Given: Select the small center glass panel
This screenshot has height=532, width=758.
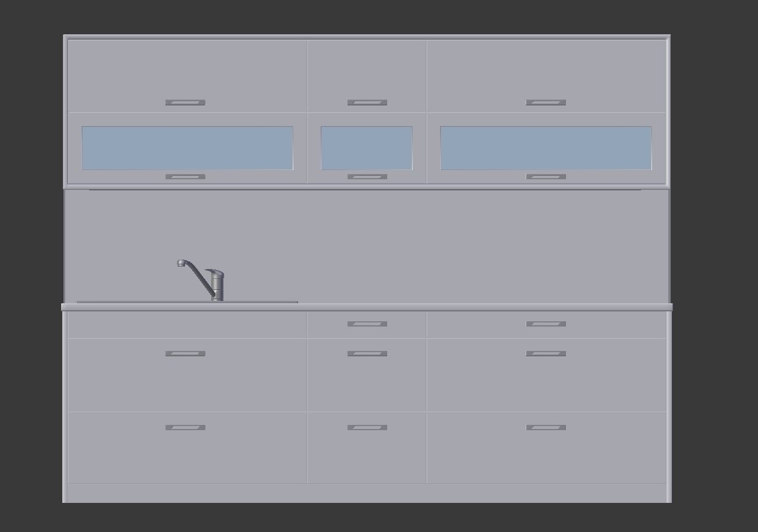Looking at the screenshot, I should 367,148.
